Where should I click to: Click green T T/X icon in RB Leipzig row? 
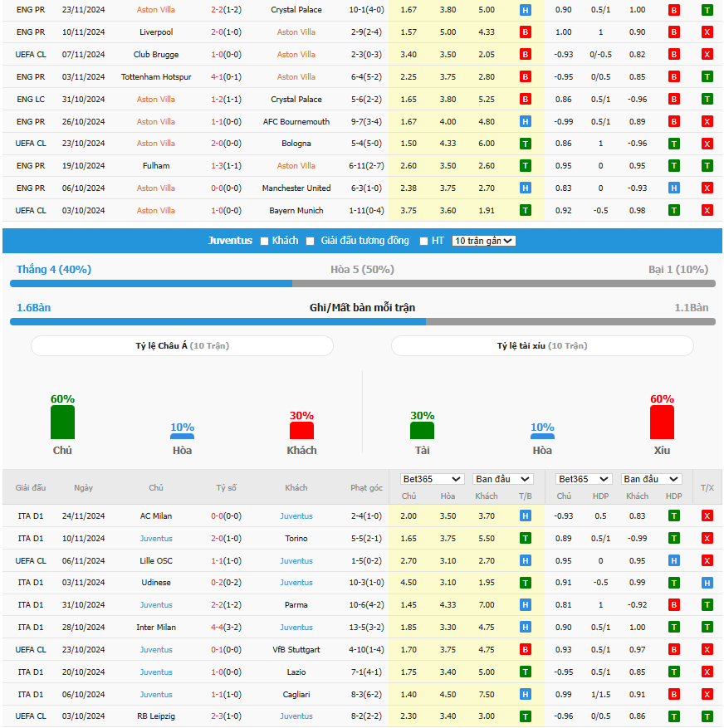pos(707,716)
